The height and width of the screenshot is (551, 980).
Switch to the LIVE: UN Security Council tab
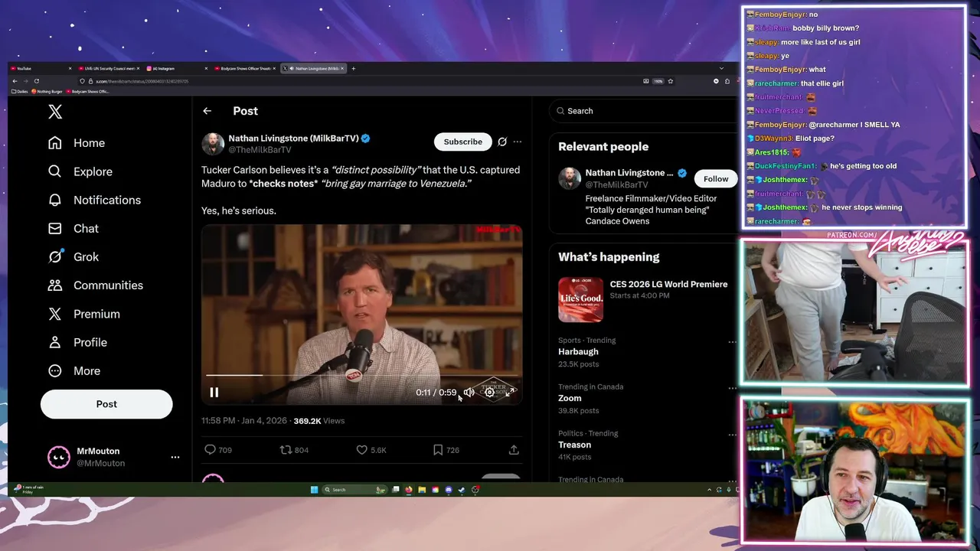click(x=107, y=68)
